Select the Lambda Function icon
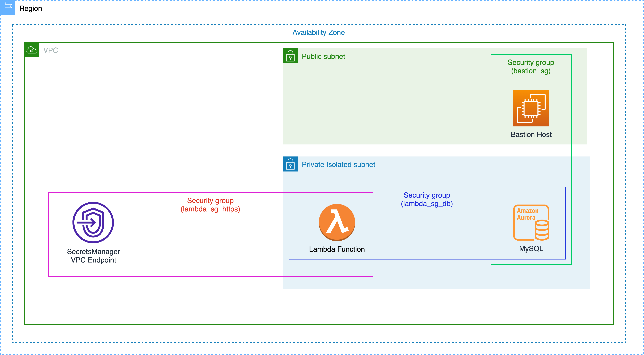Image resolution: width=644 pixels, height=355 pixels. click(x=337, y=222)
